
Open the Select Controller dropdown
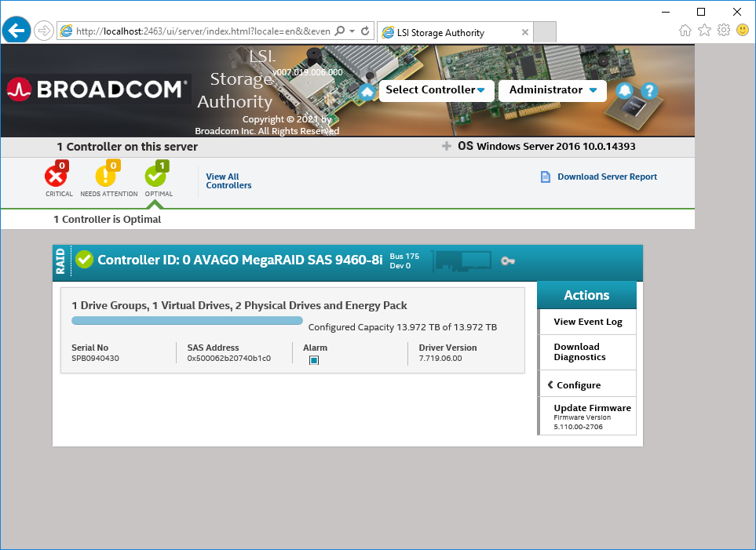[436, 90]
